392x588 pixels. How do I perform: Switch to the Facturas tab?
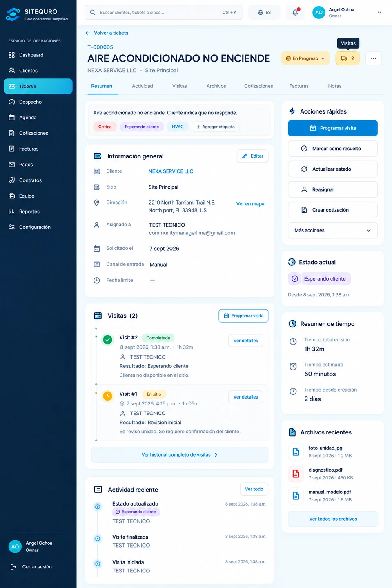click(x=299, y=86)
